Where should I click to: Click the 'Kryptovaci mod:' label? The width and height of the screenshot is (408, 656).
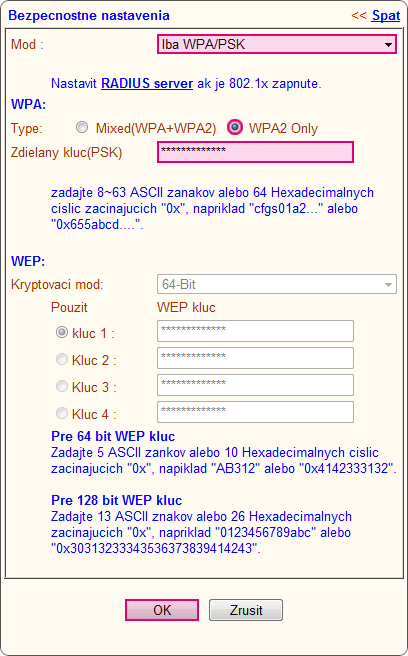click(57, 285)
